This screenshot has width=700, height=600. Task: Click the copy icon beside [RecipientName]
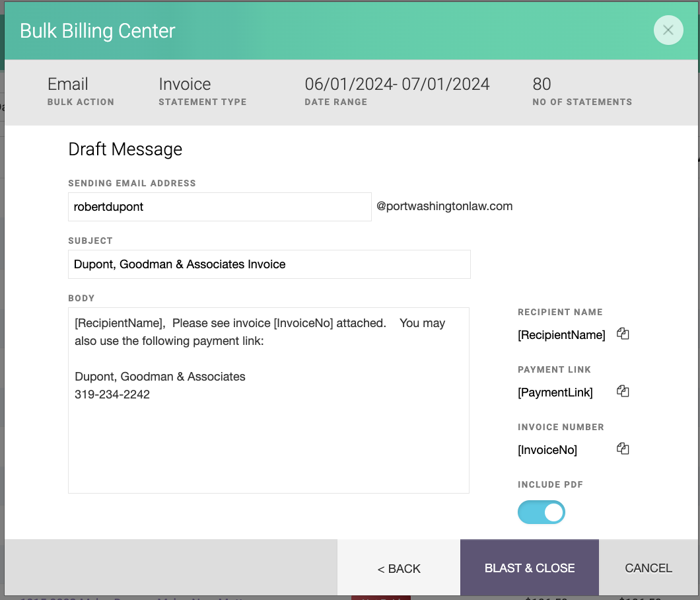(x=623, y=334)
